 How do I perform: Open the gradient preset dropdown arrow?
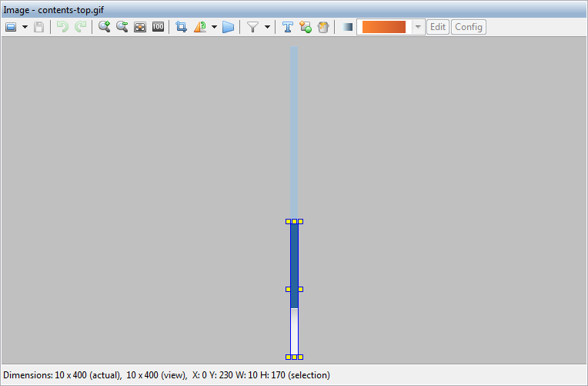click(x=418, y=27)
